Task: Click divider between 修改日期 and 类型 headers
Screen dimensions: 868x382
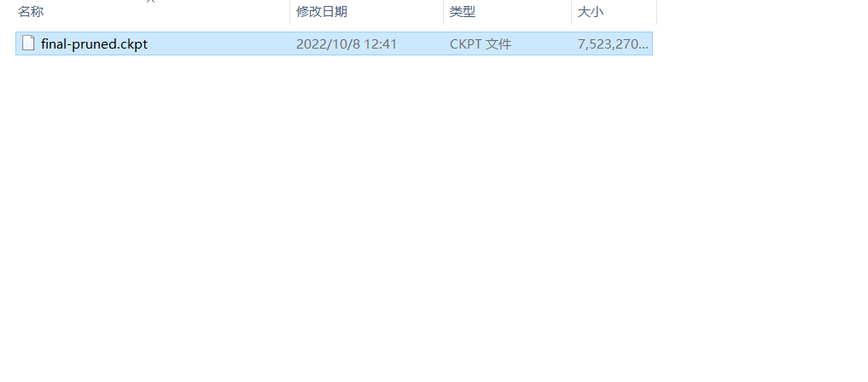Action: (x=444, y=12)
